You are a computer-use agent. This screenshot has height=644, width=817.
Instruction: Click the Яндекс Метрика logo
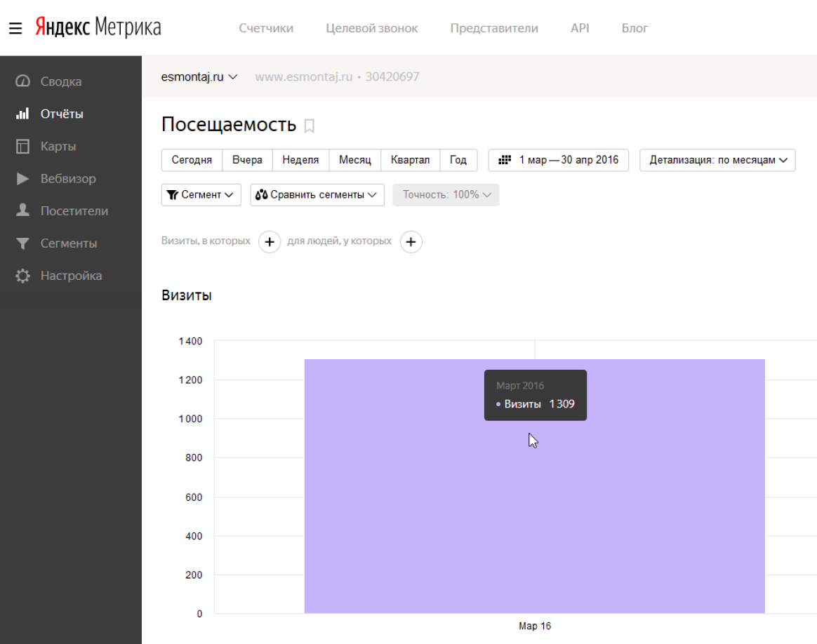tap(98, 27)
